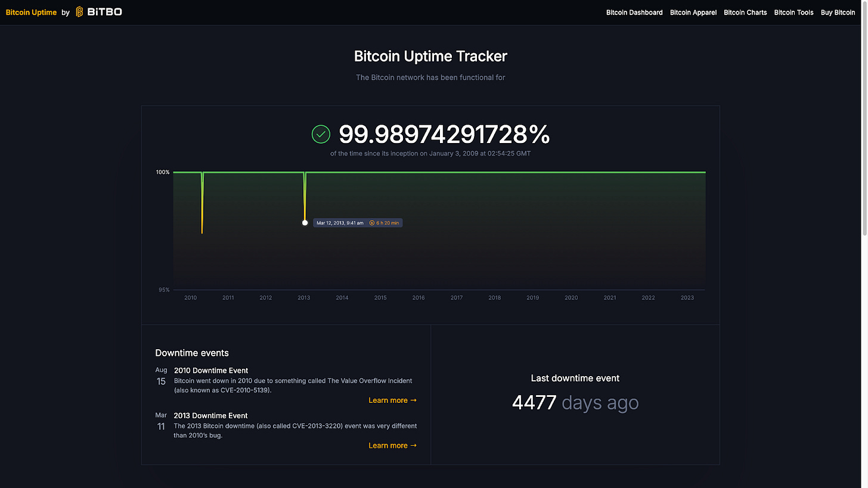Click the Bitbo logo icon

[x=80, y=12]
